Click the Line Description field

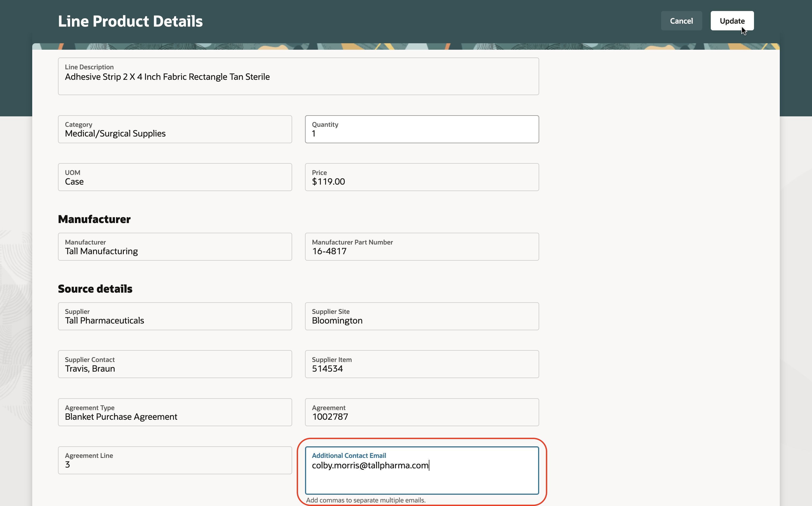coord(298,76)
